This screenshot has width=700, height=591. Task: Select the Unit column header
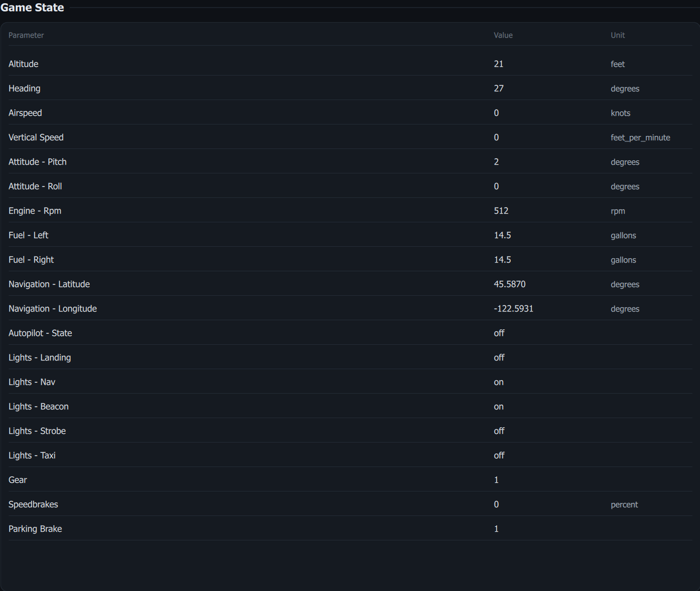618,35
